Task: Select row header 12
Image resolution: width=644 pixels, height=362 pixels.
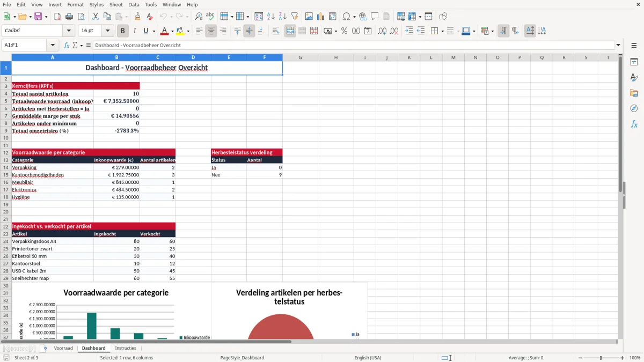Action: point(5,152)
